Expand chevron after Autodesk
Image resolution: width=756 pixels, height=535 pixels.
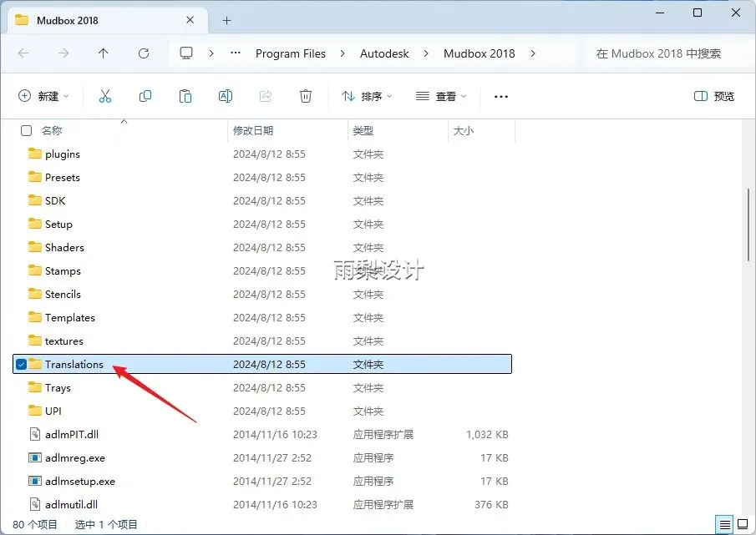tap(426, 53)
